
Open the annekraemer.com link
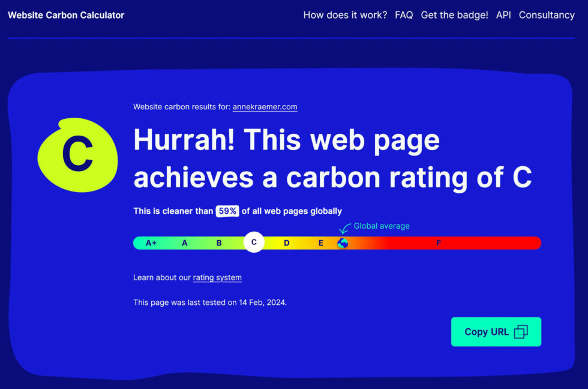[265, 107]
